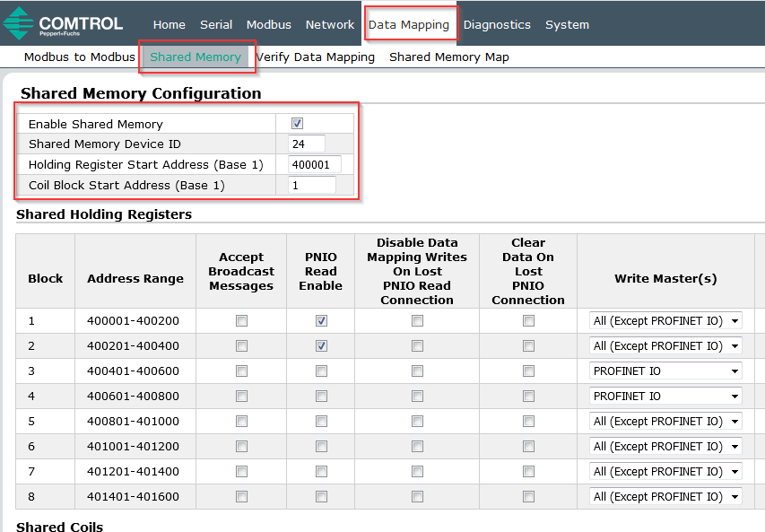Screen dimensions: 765x532
Task: Click Coil Block Start Address field
Action: pyautogui.click(x=311, y=185)
